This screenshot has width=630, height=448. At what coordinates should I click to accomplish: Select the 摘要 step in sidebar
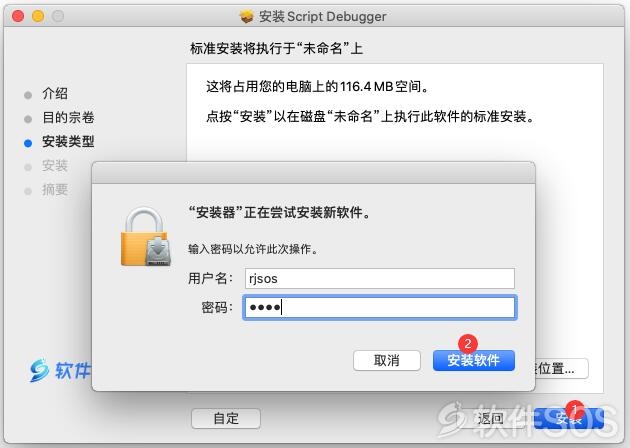55,190
